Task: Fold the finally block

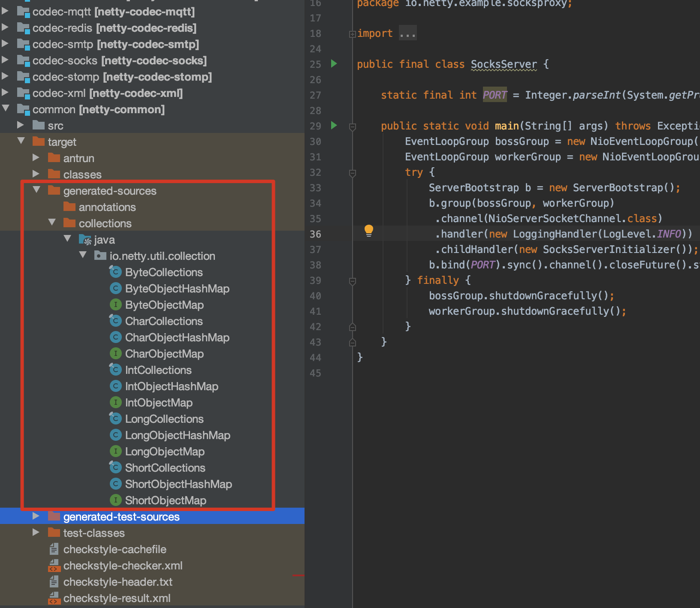Action: click(353, 281)
